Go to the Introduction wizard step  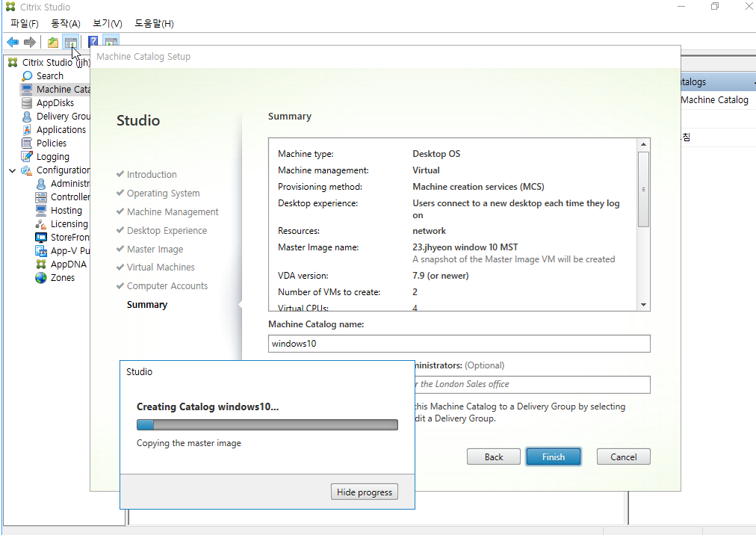tap(152, 175)
